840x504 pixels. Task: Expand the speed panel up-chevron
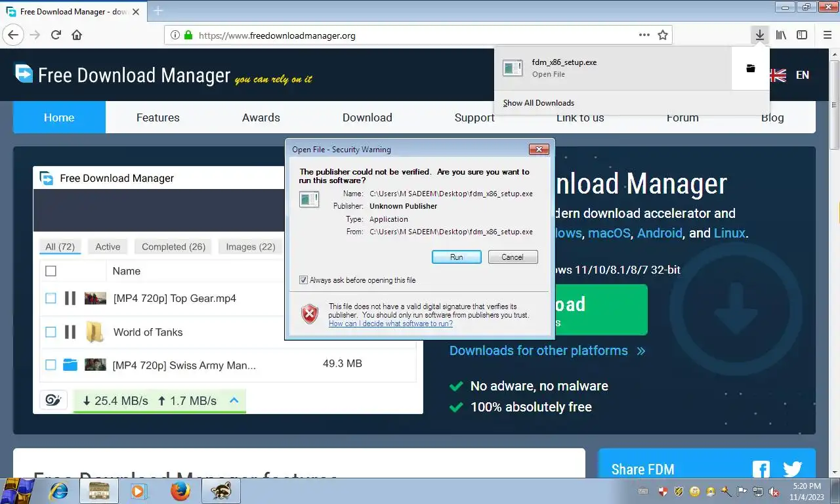(x=234, y=400)
